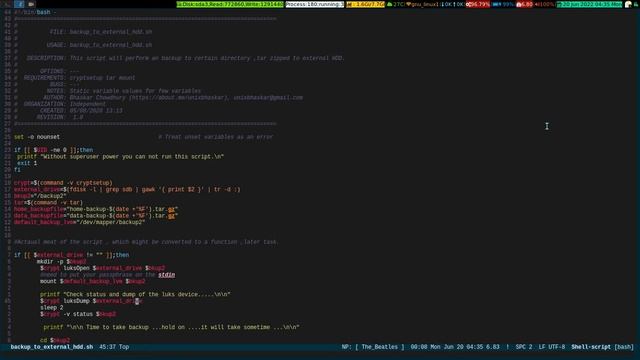Click the 'Time to take backup' printf line
Image resolution: width=640 pixels, height=360 pixels.
171,327
